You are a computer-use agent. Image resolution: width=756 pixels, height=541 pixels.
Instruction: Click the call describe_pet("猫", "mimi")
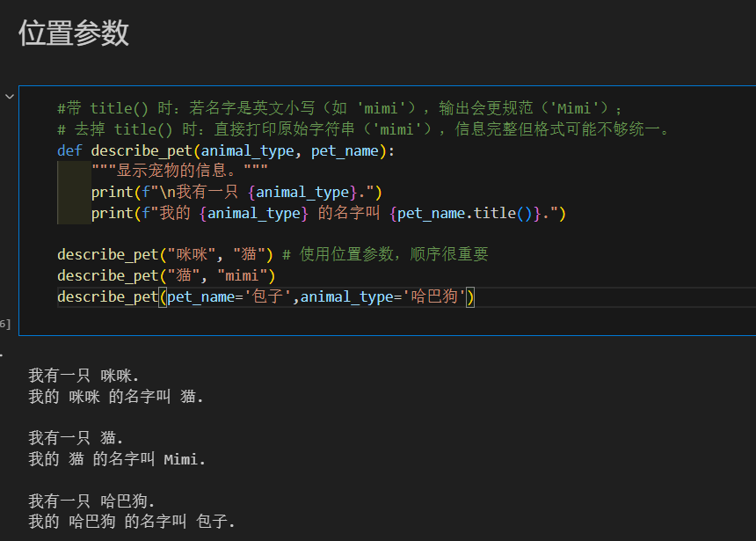click(x=166, y=275)
